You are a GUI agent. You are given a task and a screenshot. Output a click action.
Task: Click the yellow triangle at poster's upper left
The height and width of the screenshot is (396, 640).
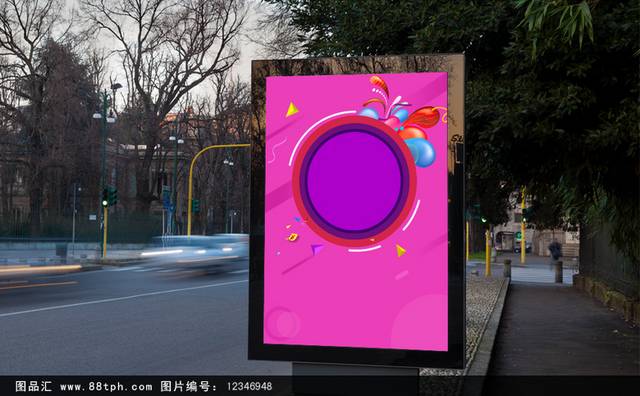coord(291,110)
